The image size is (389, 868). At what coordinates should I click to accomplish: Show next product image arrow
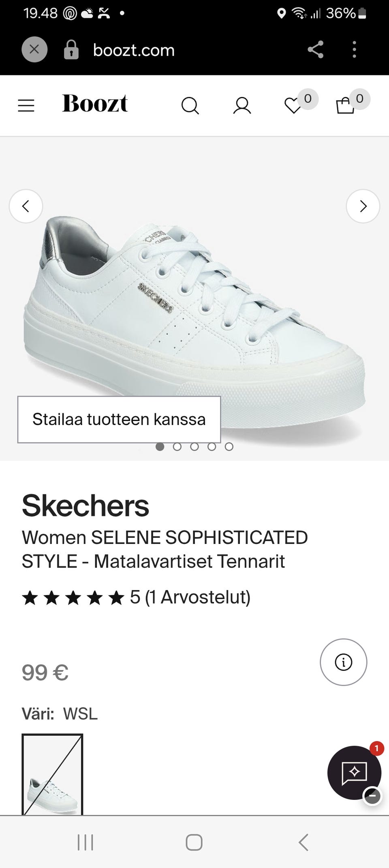[x=363, y=206]
